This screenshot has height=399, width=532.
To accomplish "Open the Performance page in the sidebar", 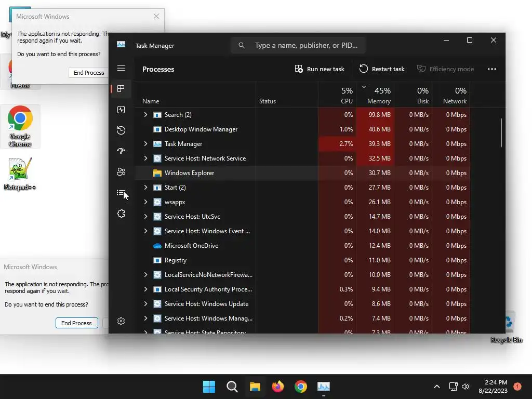I will (x=121, y=110).
